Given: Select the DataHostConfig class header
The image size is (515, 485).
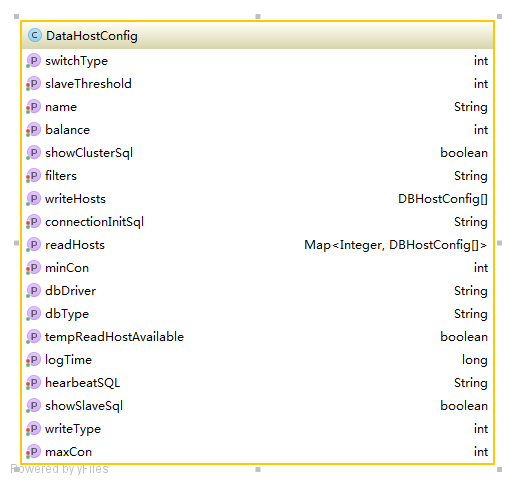Looking at the screenshot, I should (x=257, y=36).
